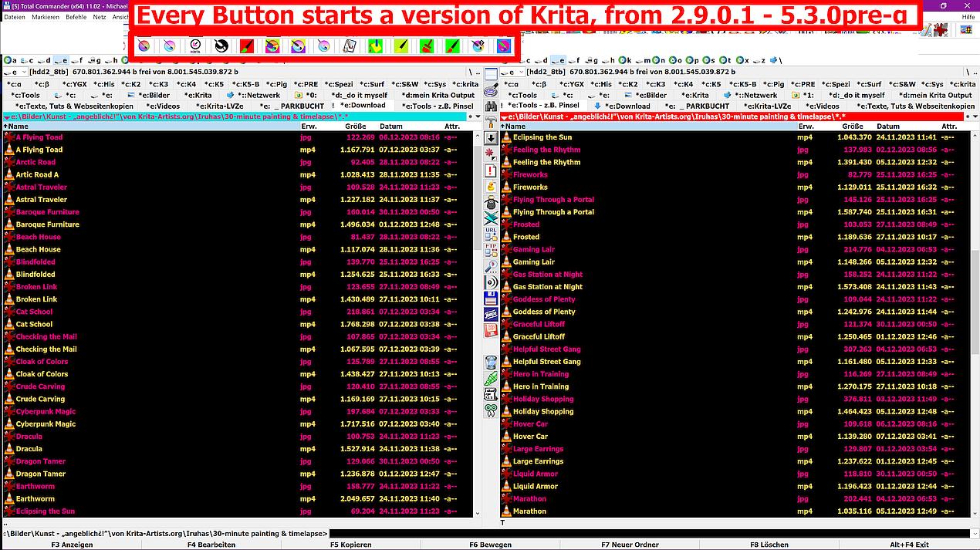Sort right panel by Attr. column
Image resolution: width=980 pixels, height=550 pixels.
(949, 126)
